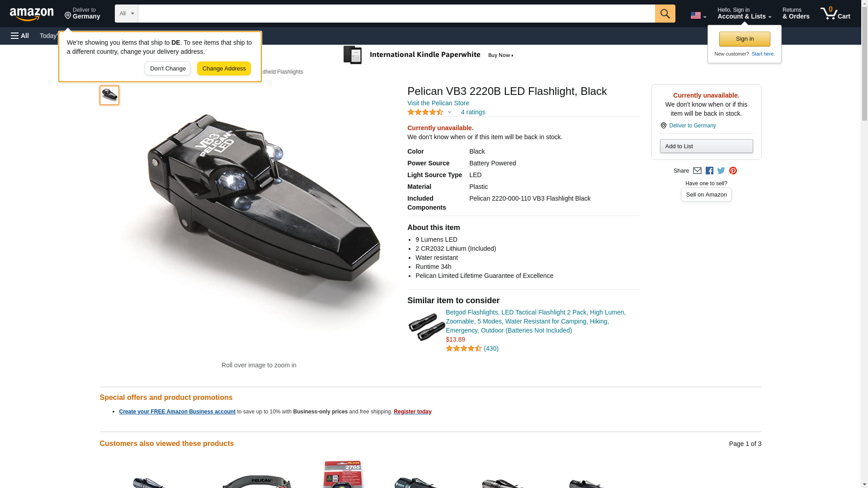The image size is (868, 488).
Task: Click the Change Address button
Action: coord(224,69)
